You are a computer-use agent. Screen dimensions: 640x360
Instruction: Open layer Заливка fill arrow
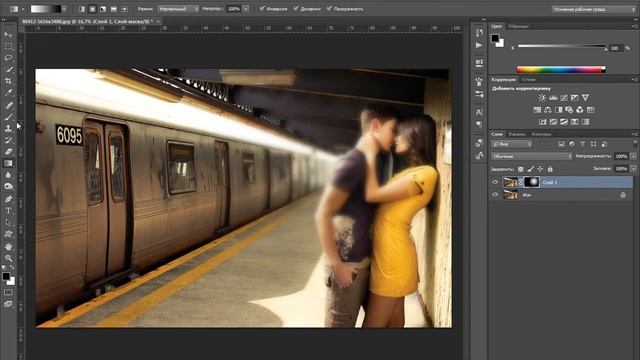pos(633,169)
